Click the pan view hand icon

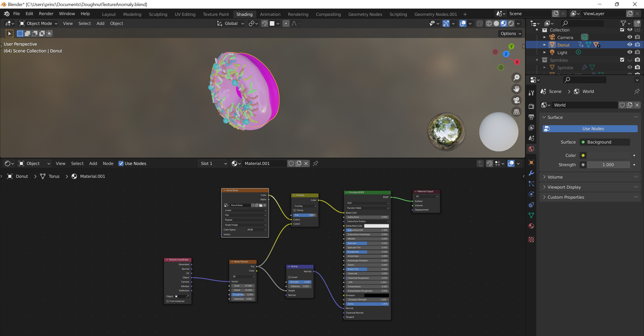pyautogui.click(x=516, y=89)
